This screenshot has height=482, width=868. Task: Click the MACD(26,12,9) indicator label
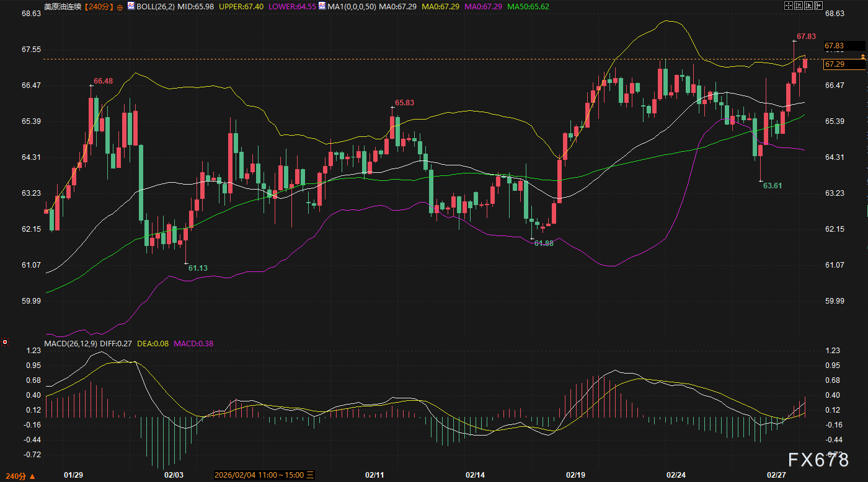click(70, 343)
